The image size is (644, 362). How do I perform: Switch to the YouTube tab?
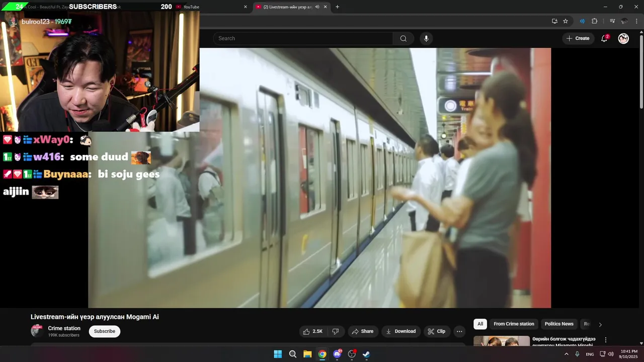(191, 7)
